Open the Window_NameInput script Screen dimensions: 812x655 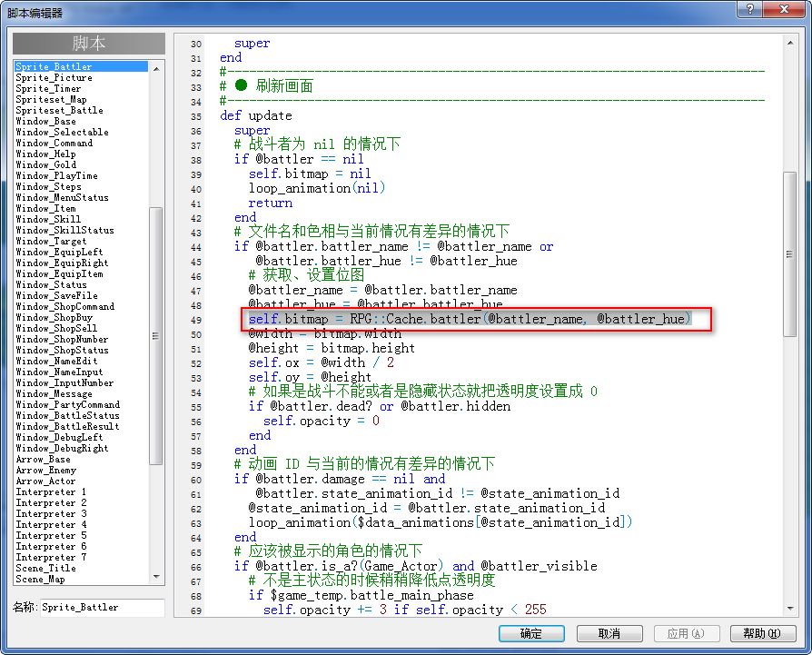click(x=59, y=372)
